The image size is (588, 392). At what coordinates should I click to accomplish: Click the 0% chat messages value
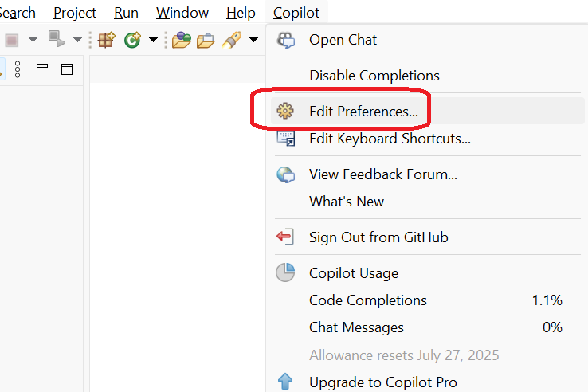coord(552,327)
